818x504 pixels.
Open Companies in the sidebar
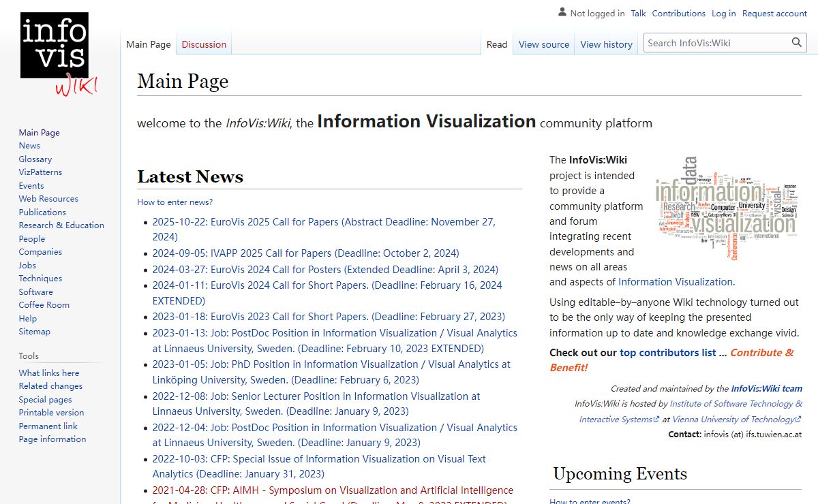[x=40, y=252]
